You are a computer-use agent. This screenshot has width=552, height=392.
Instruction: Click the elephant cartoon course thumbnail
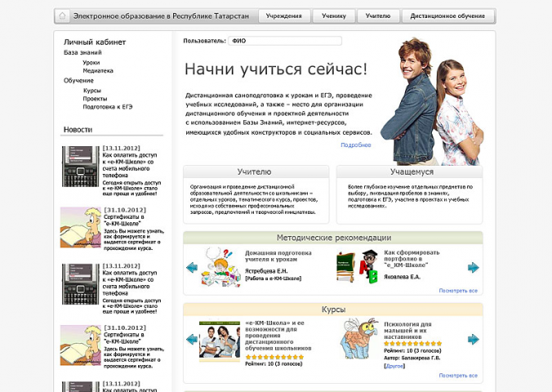(359, 338)
